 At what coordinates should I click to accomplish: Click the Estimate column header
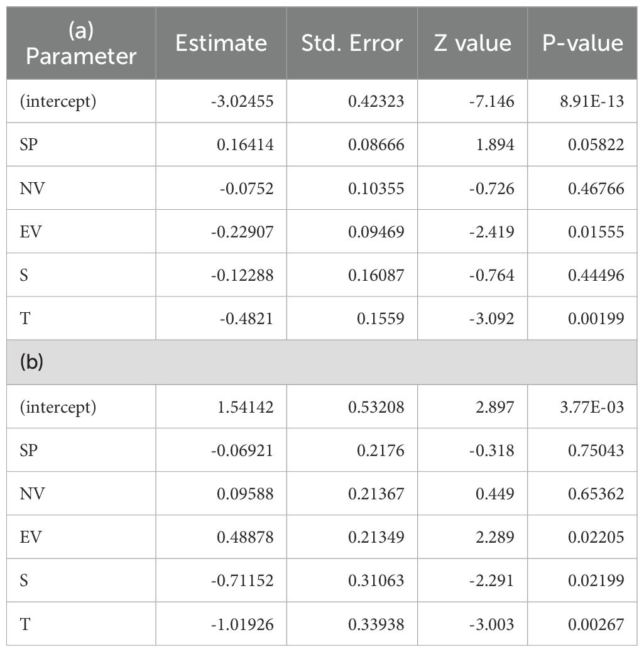[x=221, y=43]
